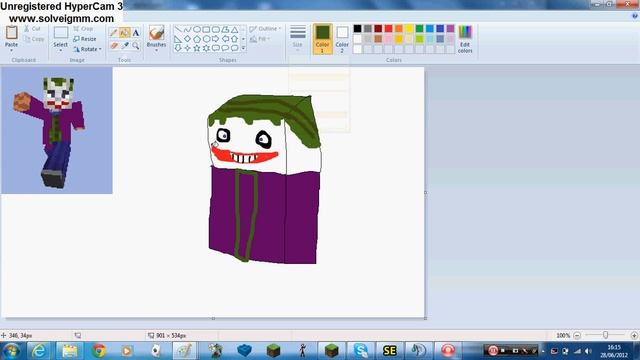The image size is (640, 360).
Task: Click the Copy button
Action: pyautogui.click(x=34, y=39)
